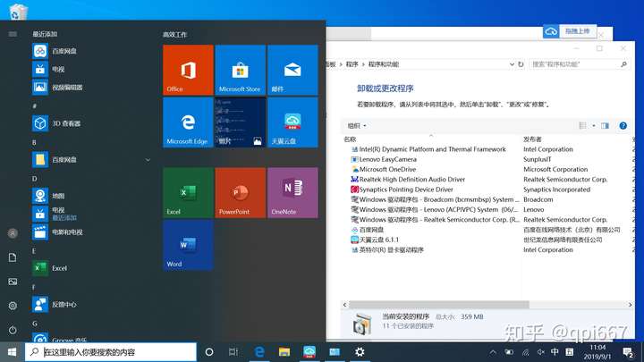This screenshot has width=644, height=362.
Task: Open Task View on taskbar
Action: point(233,352)
